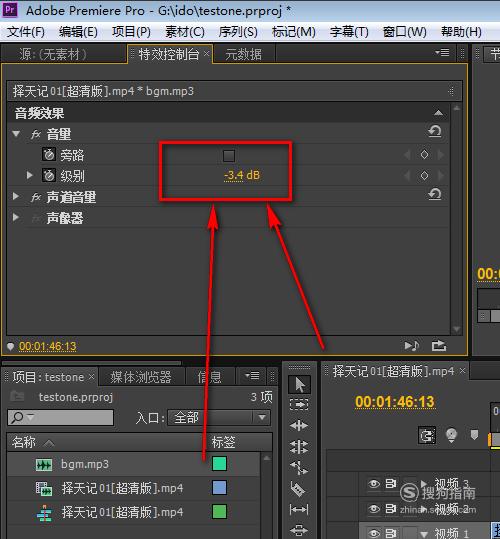Toggle sync lock on 视频 2 track
The image size is (500, 539).
point(391,508)
